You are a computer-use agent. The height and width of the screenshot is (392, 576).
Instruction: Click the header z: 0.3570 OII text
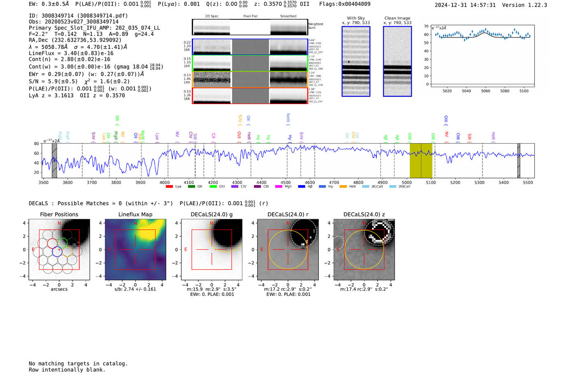(x=281, y=4)
